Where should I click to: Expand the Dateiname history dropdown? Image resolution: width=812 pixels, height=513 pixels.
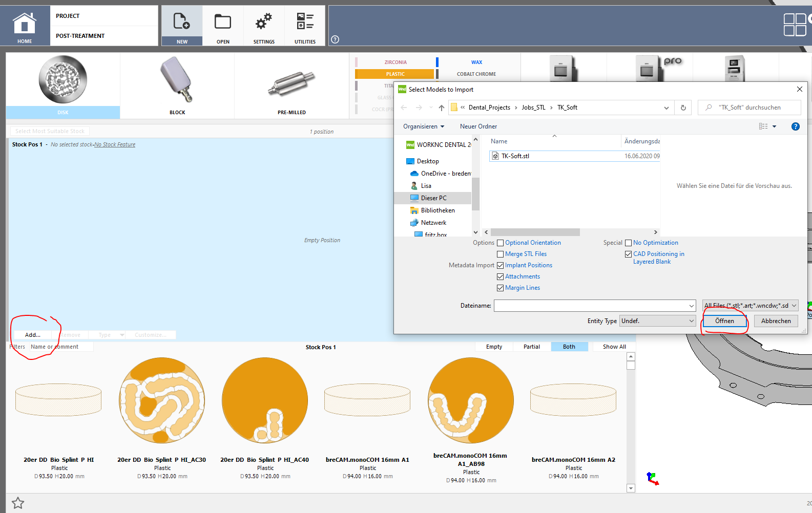[x=692, y=306]
